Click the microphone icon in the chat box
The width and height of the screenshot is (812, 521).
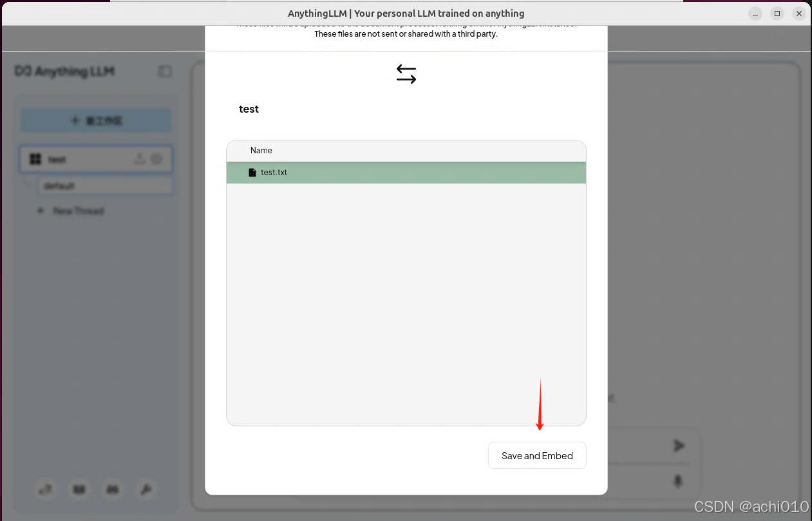679,480
